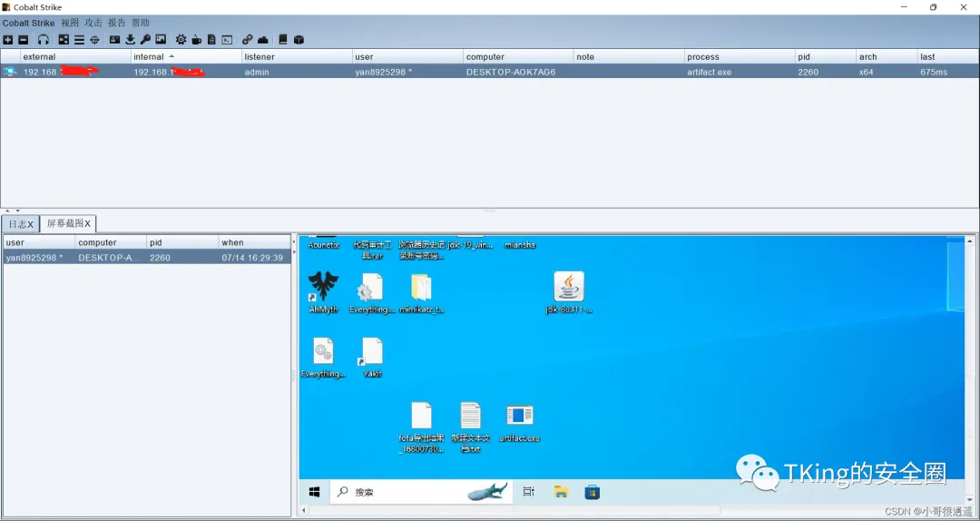Generate Windows executable with gear icon

(x=181, y=39)
